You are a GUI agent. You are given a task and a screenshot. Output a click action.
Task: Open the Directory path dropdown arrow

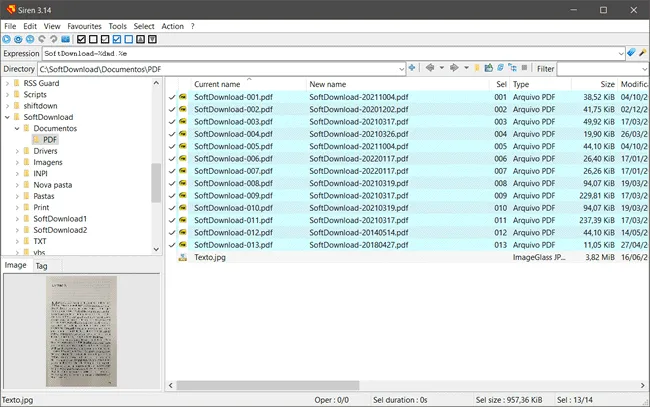[401, 69]
